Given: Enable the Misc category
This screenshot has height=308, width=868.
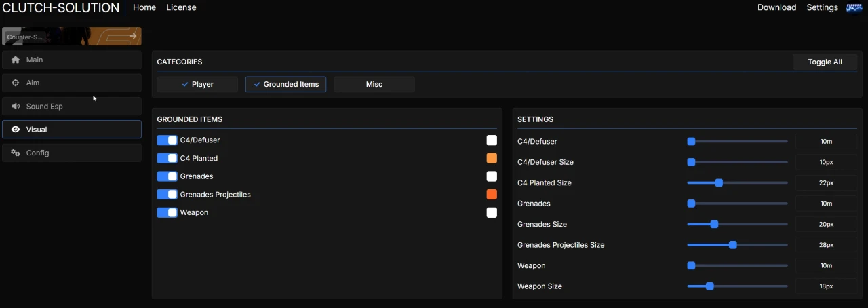Looking at the screenshot, I should point(374,84).
